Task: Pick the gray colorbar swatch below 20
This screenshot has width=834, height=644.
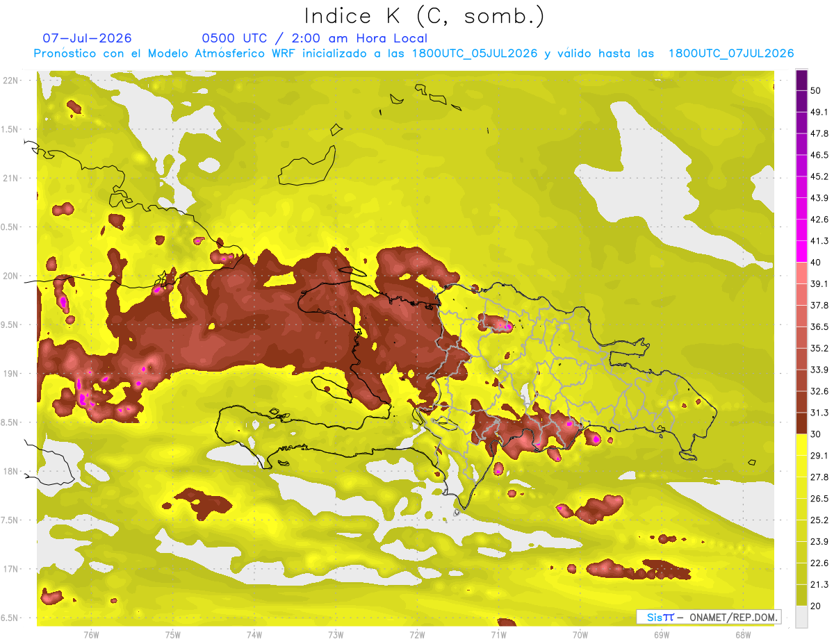Action: pos(802,617)
